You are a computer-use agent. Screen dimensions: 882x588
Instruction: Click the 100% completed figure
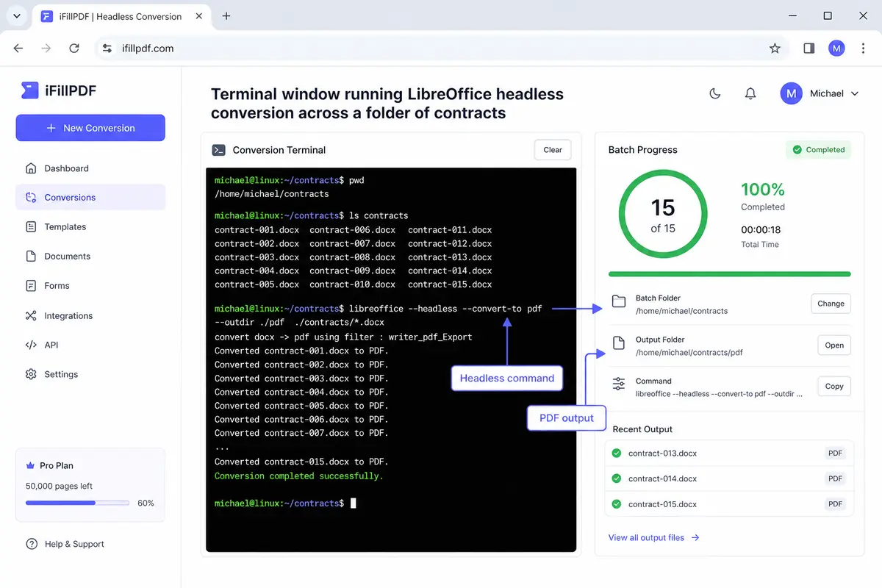[x=763, y=189]
